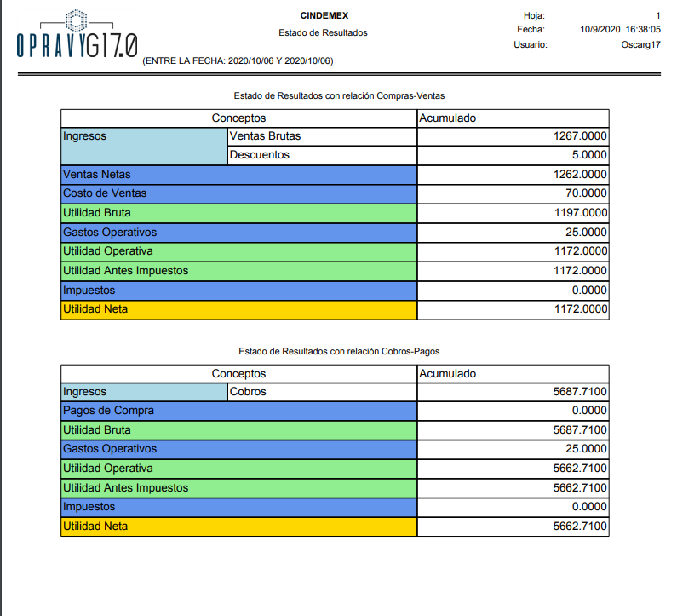Click the Costo de Ventas row label
Image resolution: width=677 pixels, height=616 pixels.
tap(238, 194)
